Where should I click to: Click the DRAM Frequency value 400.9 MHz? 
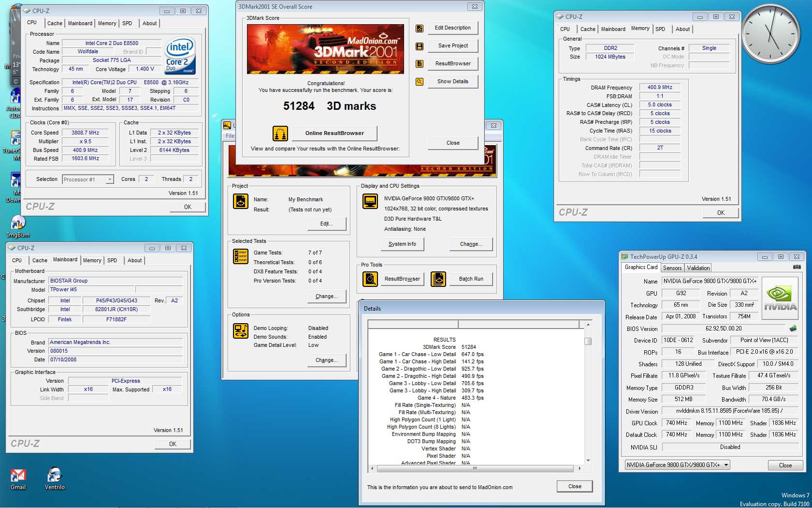660,88
